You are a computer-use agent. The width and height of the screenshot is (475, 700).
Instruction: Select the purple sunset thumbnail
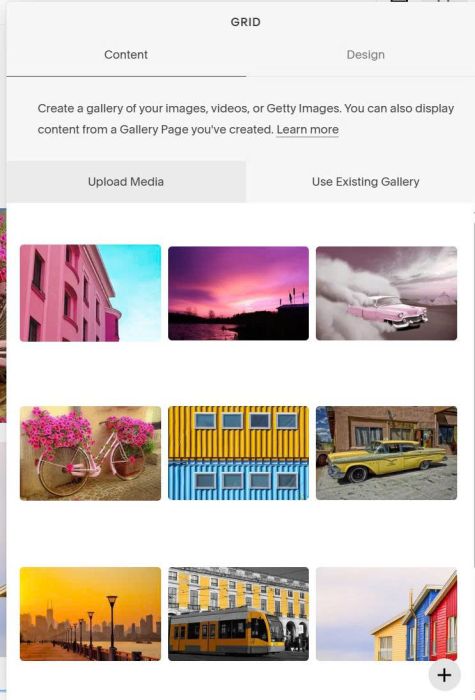point(238,293)
